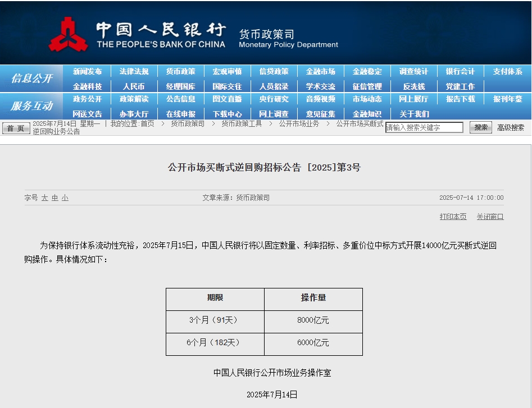Select 金融市场 in the navigation bar
Screen dimensions: 532x408
coord(320,72)
